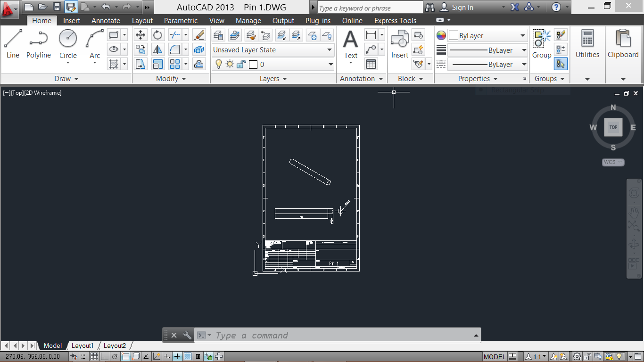Toggle Snap Mode in status bar
Image resolution: width=644 pixels, height=362 pixels.
[84, 356]
